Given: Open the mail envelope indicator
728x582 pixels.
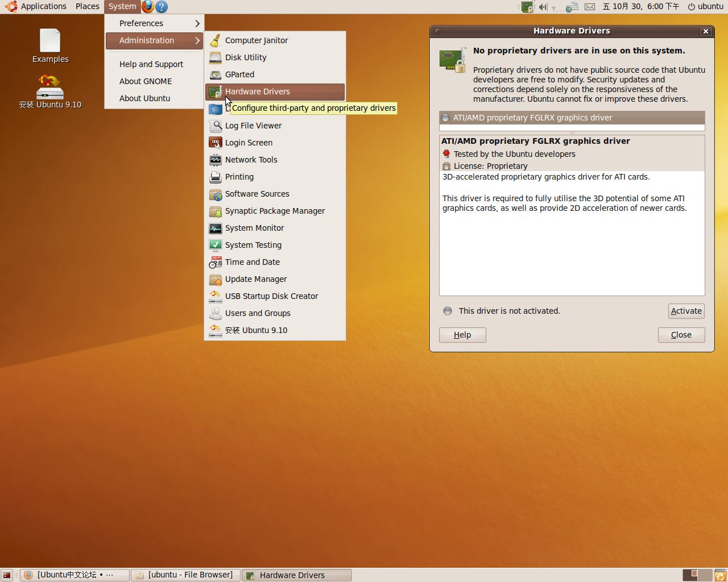Looking at the screenshot, I should pyautogui.click(x=590, y=7).
